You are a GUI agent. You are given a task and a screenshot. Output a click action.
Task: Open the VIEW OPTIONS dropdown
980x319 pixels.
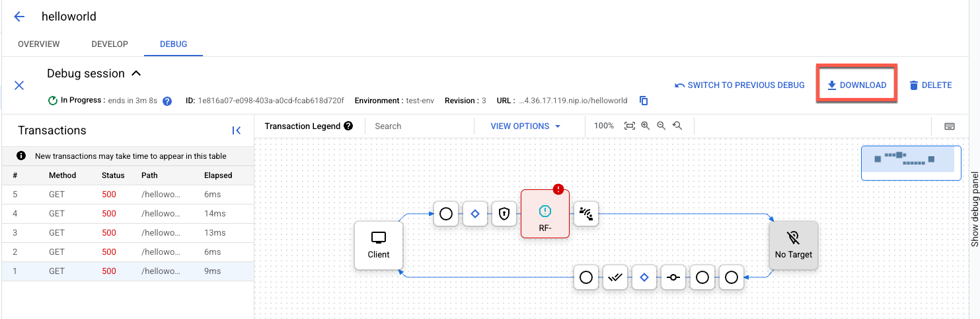pyautogui.click(x=525, y=126)
